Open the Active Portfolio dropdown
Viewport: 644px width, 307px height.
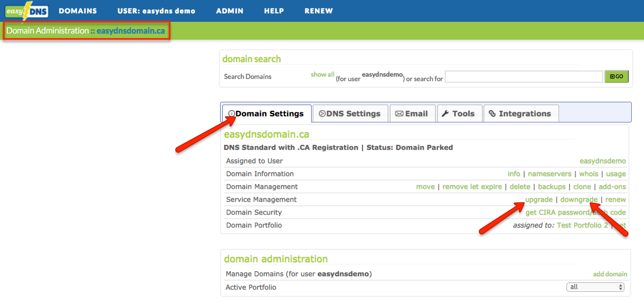(595, 287)
